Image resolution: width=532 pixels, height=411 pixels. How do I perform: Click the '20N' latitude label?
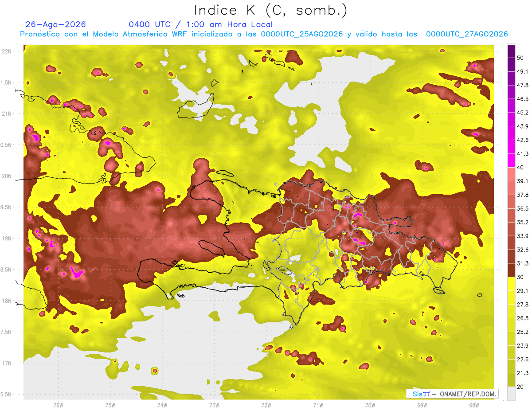(6, 176)
